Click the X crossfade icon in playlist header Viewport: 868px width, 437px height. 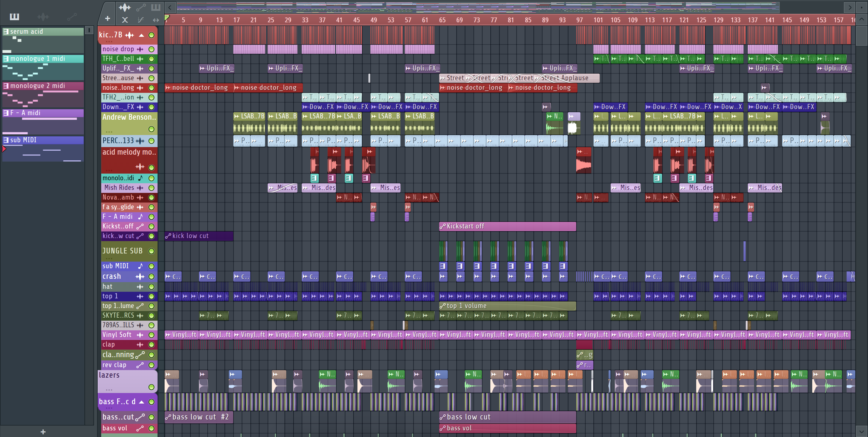pyautogui.click(x=125, y=20)
